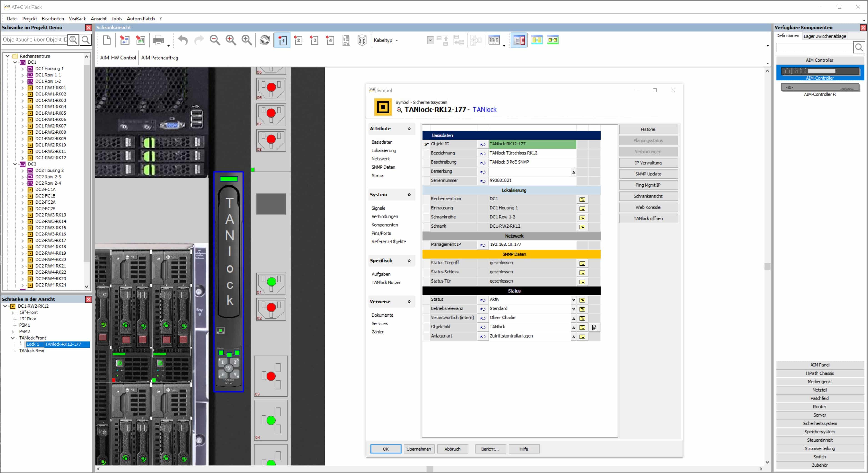Click the undo arrow icon
868x473 pixels.
coord(183,40)
